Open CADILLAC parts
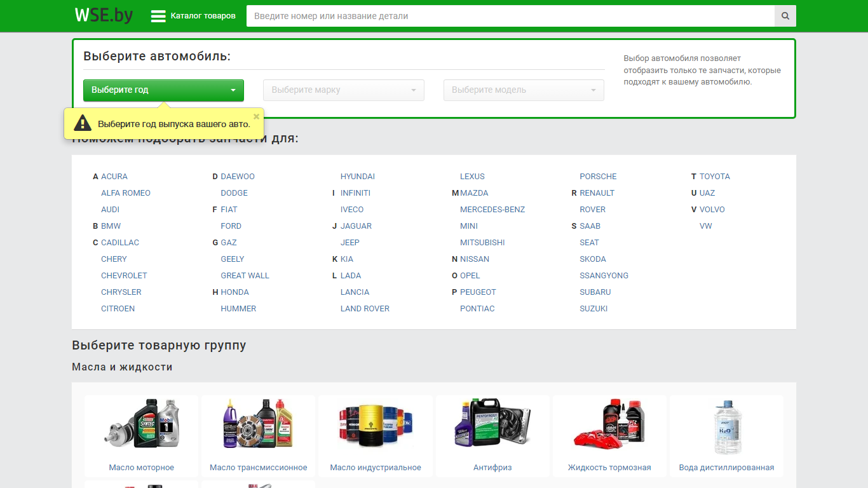868x488 pixels. pyautogui.click(x=120, y=243)
